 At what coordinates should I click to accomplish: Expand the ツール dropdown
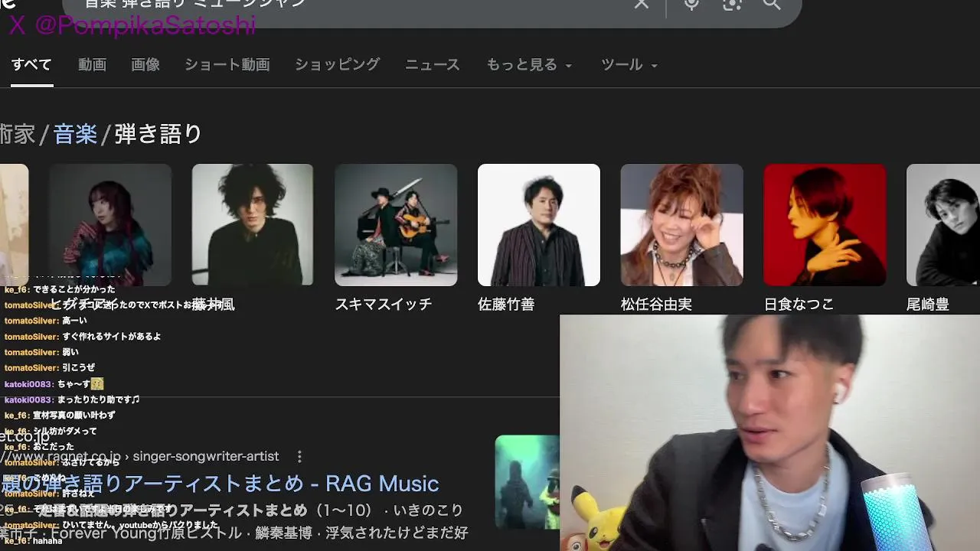(629, 64)
